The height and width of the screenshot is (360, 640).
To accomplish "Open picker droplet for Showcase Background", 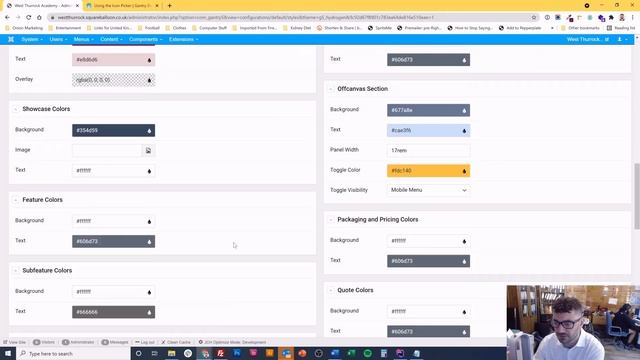I will [149, 131].
